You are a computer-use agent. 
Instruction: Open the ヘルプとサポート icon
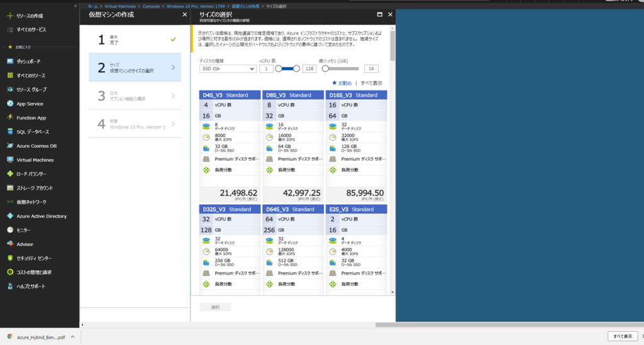(10, 286)
